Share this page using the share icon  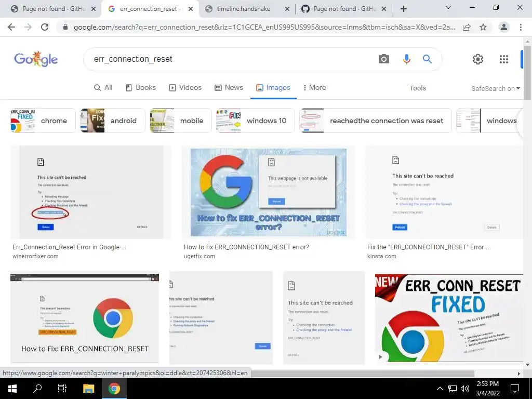467,27
